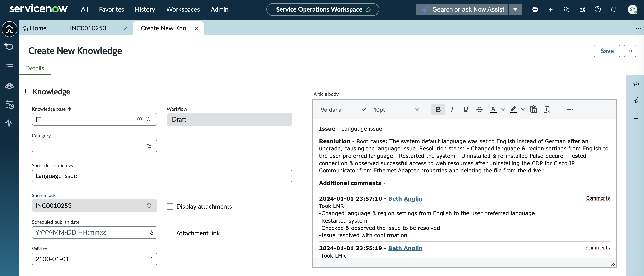This screenshot has width=644, height=276.
Task: Open the screen overview icon in header
Action: [582, 9]
